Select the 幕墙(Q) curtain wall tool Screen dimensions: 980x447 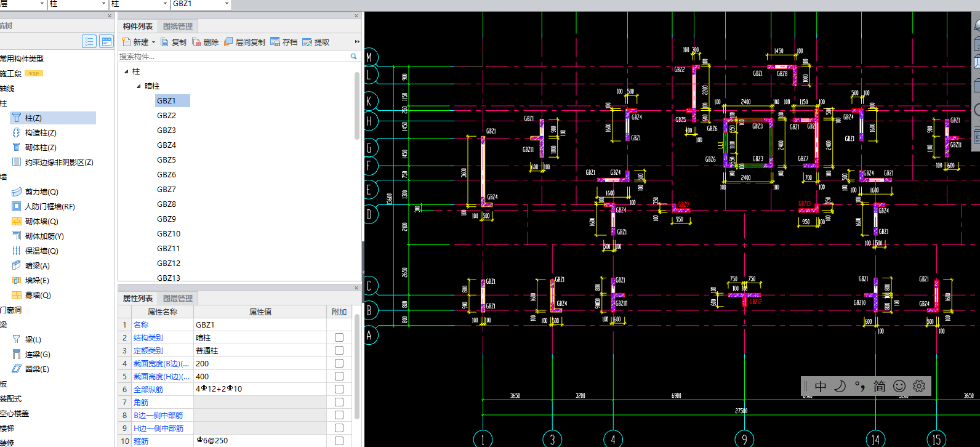coord(31,295)
